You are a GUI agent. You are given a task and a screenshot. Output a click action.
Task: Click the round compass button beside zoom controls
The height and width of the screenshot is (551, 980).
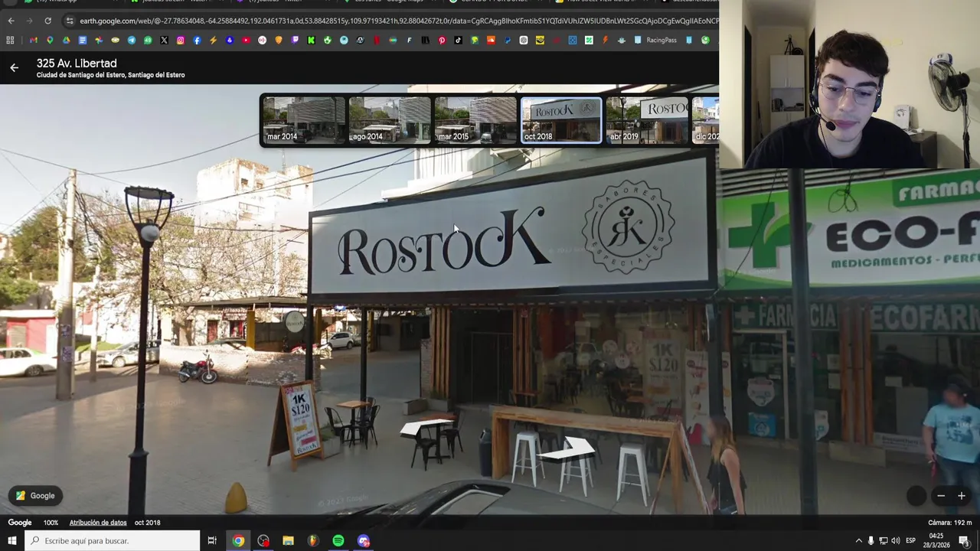click(x=916, y=496)
